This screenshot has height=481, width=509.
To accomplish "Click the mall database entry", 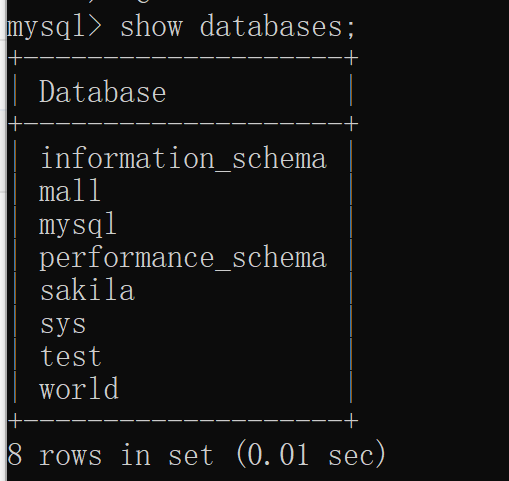I will coord(70,190).
